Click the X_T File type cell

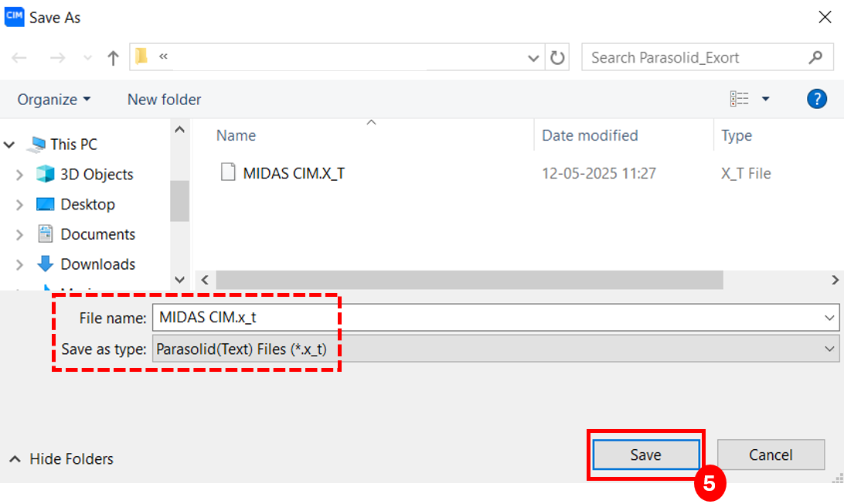tap(746, 173)
